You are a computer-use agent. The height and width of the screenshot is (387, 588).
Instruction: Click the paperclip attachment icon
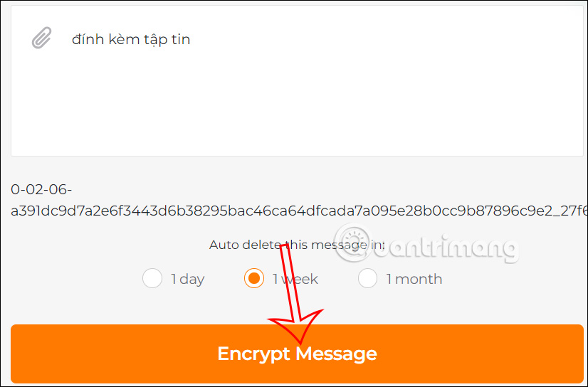click(x=41, y=38)
